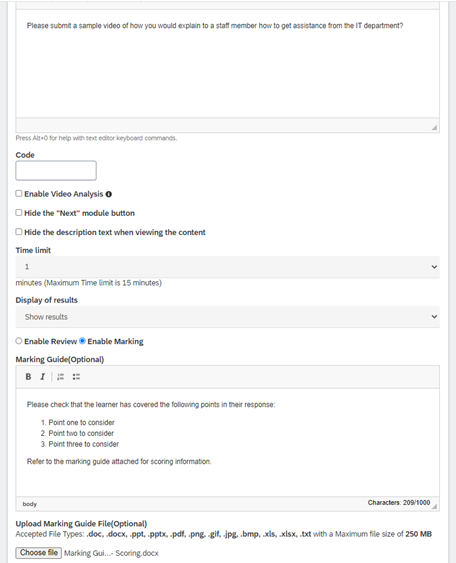Click the description editor resize handle
The width and height of the screenshot is (456, 563).
(x=434, y=127)
